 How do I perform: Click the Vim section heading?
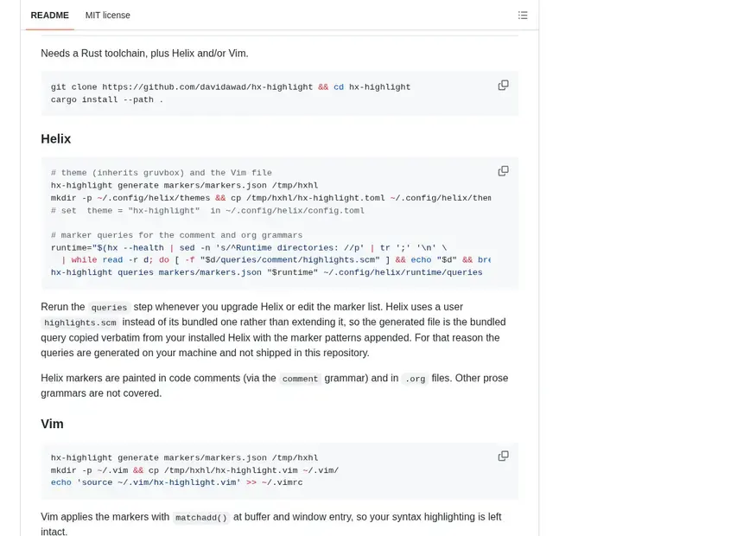[52, 424]
